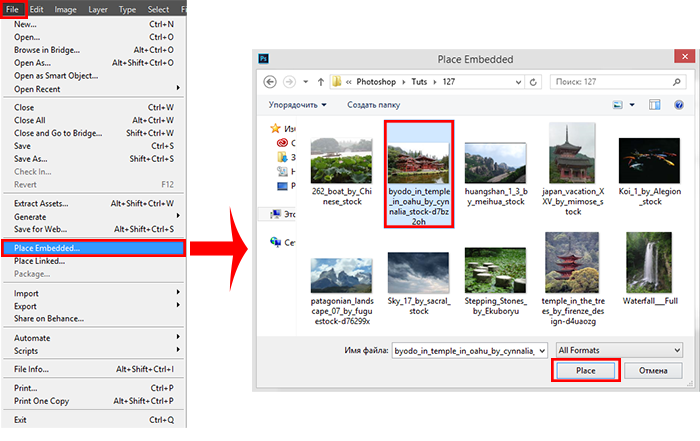The height and width of the screenshot is (441, 700).
Task: Select huangshan_1_3_by_meihua_stock thumbnail
Action: point(495,163)
